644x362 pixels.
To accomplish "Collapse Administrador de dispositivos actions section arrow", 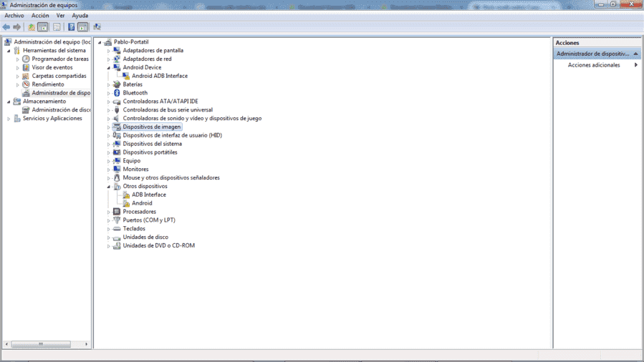I will [635, 54].
